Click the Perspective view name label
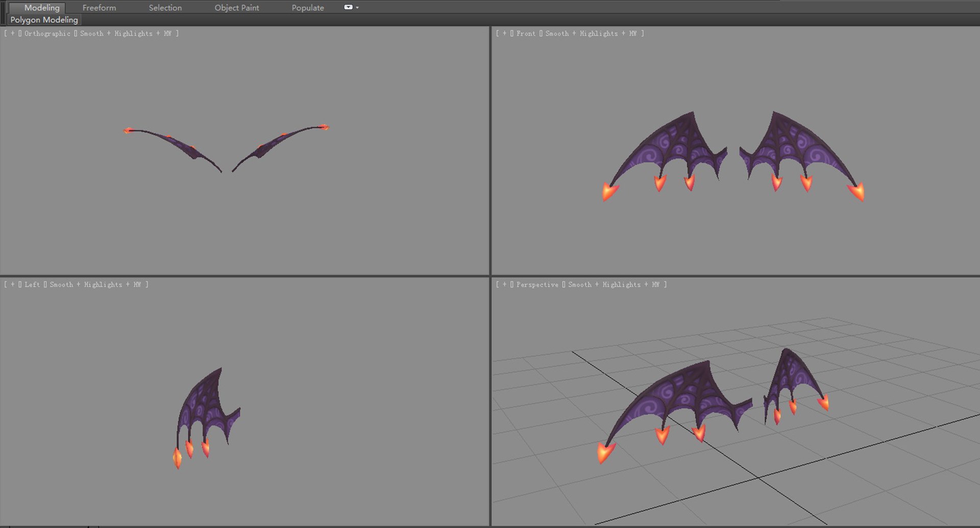The image size is (980, 528). 537,284
